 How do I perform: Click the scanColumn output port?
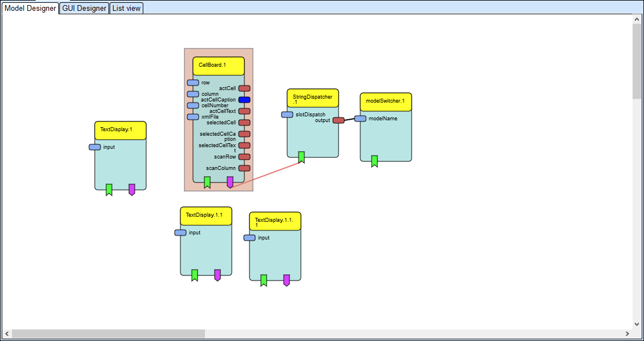pyautogui.click(x=244, y=168)
